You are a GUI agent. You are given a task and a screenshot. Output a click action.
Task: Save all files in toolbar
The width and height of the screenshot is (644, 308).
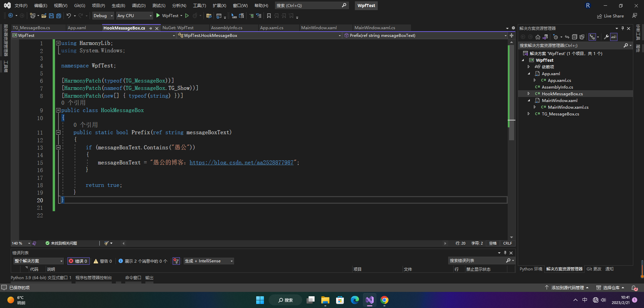click(59, 16)
